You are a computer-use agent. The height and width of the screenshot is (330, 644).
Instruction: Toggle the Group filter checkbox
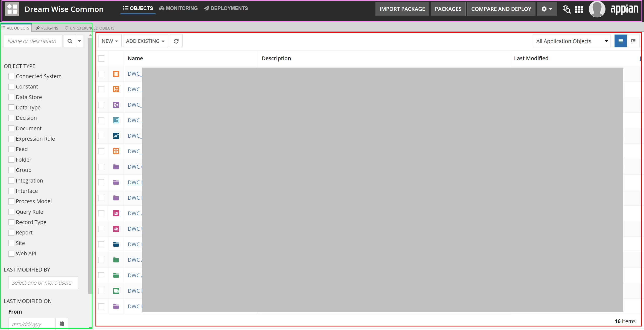coord(11,170)
